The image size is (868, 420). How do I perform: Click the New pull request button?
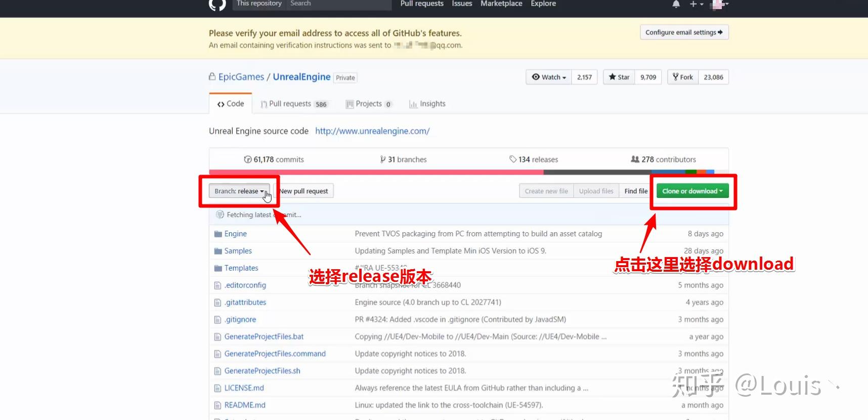click(x=303, y=191)
